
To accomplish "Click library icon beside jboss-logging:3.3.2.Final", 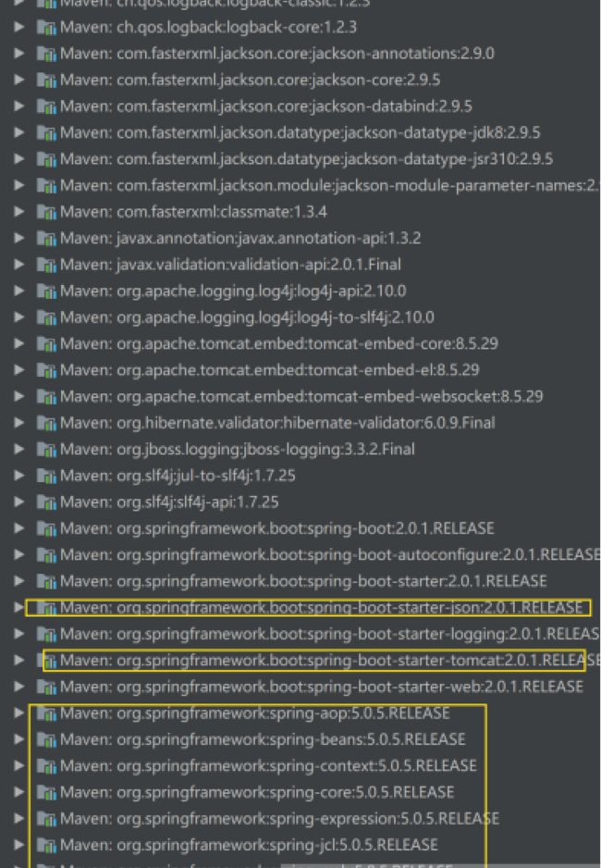I will 46,450.
